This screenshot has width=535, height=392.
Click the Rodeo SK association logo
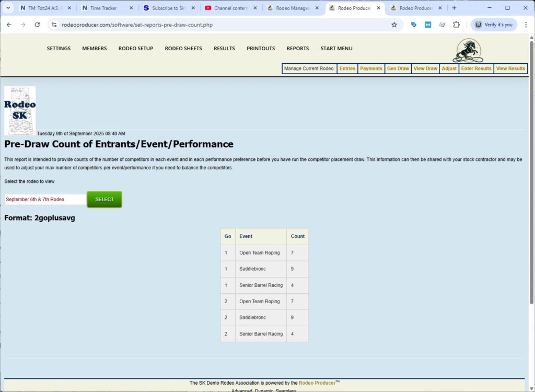point(20,110)
